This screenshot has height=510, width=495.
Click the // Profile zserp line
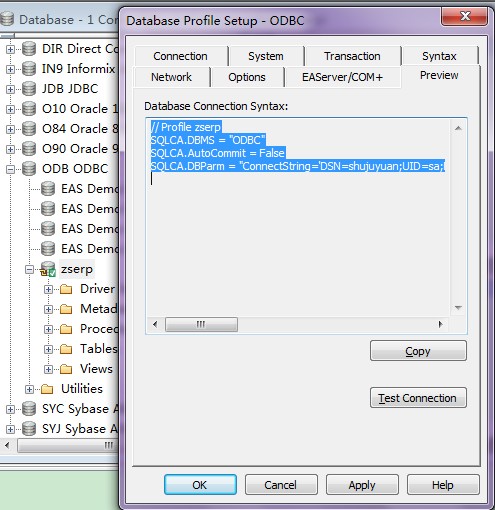click(x=186, y=127)
